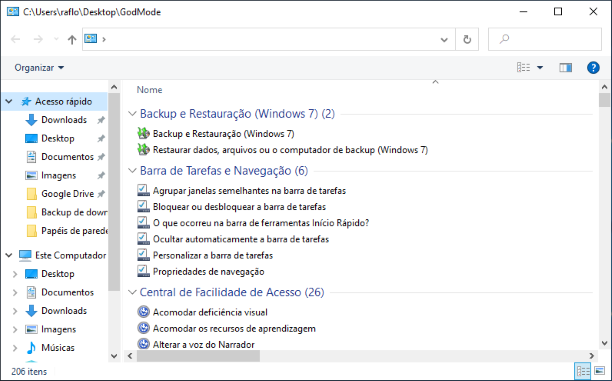Click the path chevron in address bar
The width and height of the screenshot is (612, 381).
pos(104,39)
